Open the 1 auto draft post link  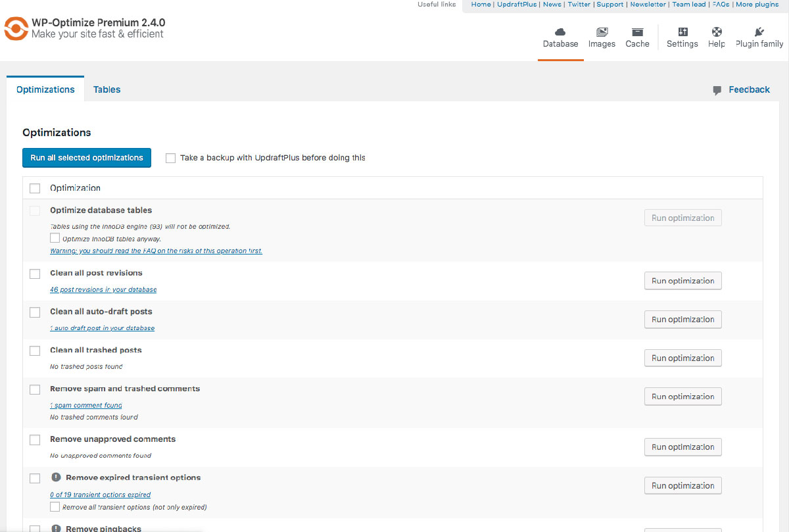pos(103,328)
